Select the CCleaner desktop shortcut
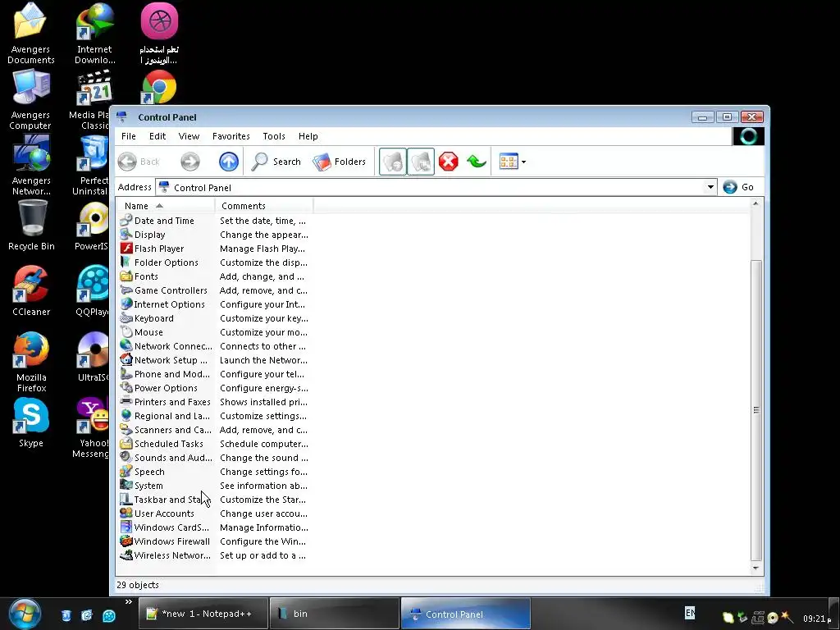This screenshot has width=840, height=630. 31,291
